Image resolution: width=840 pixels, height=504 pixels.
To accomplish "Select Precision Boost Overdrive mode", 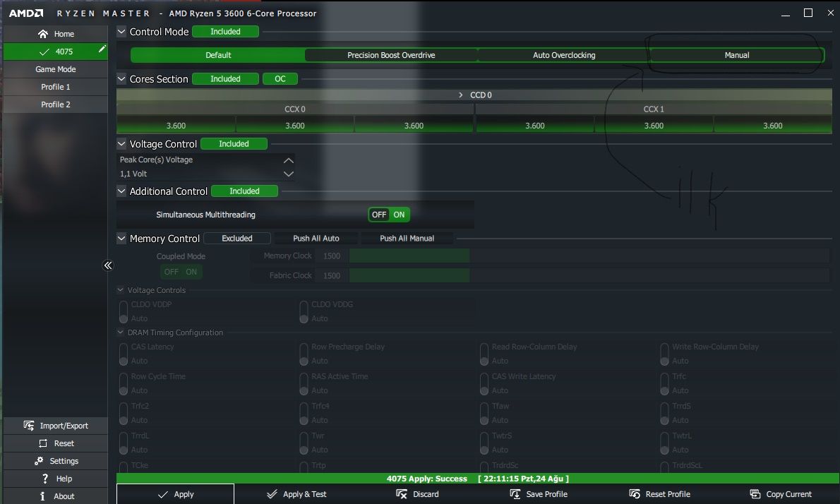I will [391, 55].
